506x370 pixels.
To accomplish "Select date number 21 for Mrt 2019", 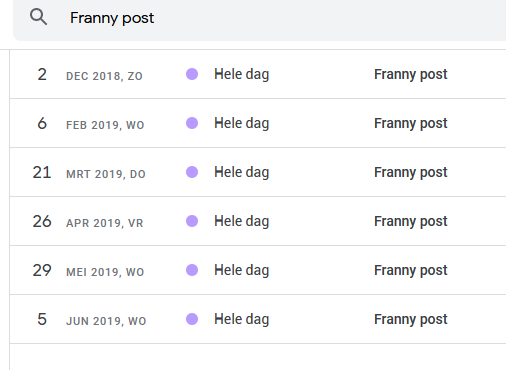I will [42, 172].
